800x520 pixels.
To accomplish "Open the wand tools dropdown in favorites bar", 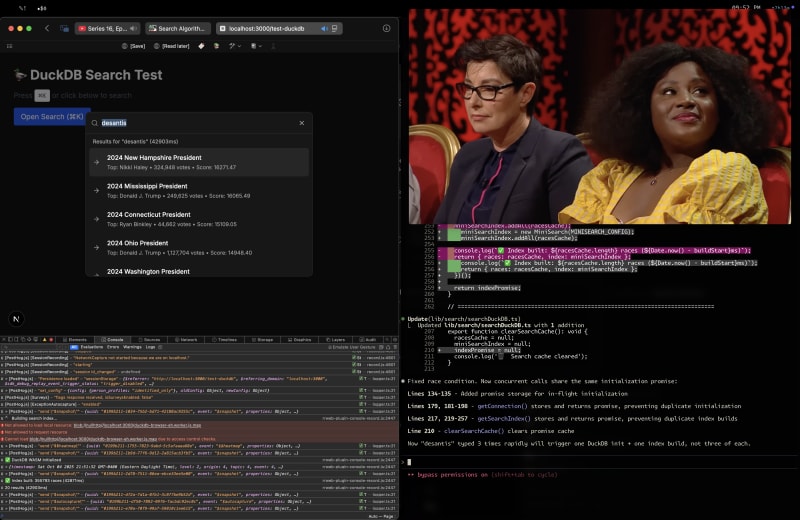I will (x=235, y=46).
